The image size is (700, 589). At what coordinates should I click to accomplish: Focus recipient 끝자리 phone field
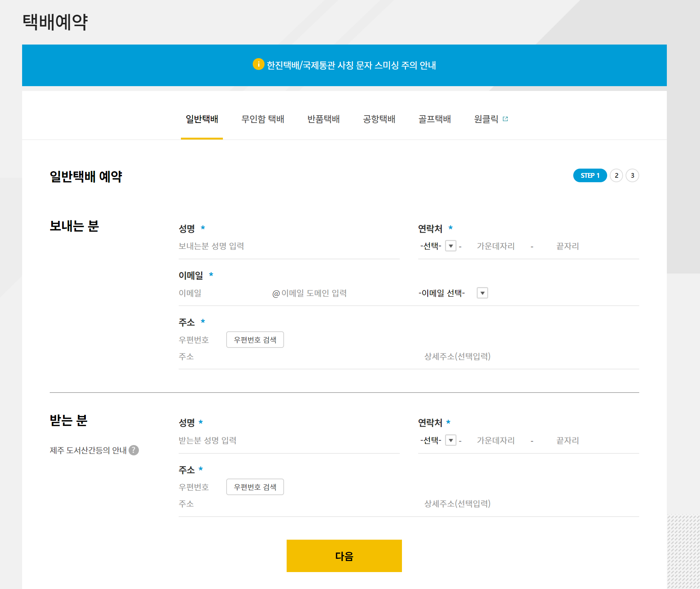[568, 440]
